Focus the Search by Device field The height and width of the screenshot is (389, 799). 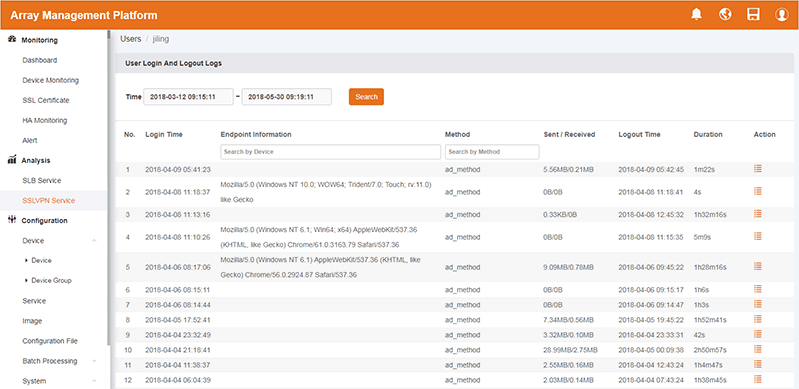tap(331, 152)
